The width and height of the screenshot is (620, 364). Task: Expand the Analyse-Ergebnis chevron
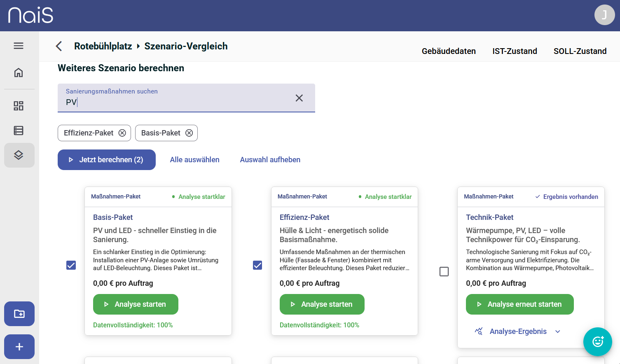[x=558, y=331]
